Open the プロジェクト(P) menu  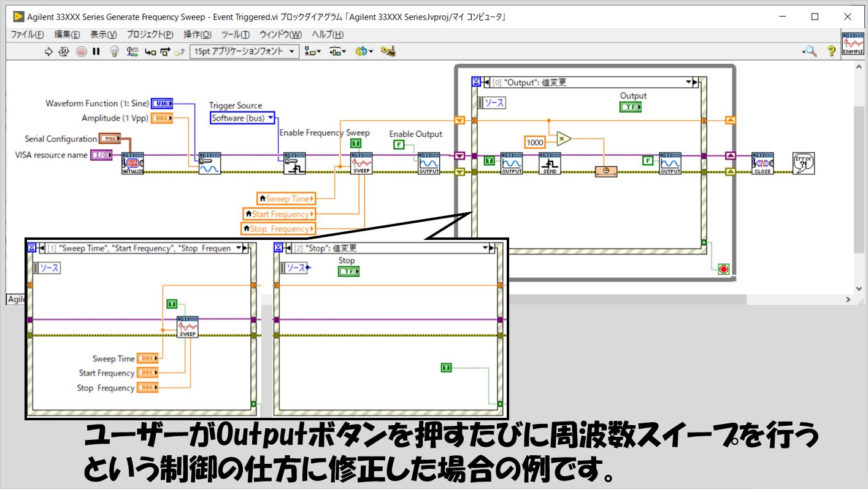point(150,34)
